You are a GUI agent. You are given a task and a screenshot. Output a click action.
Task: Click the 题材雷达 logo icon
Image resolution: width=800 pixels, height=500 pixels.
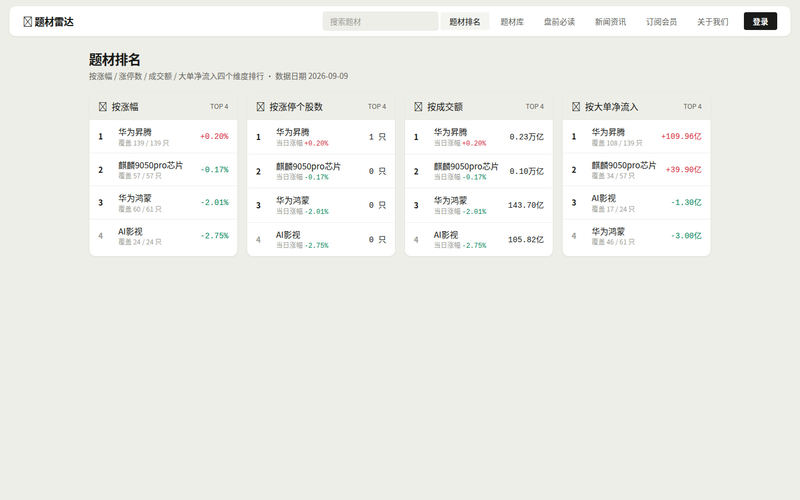click(28, 21)
